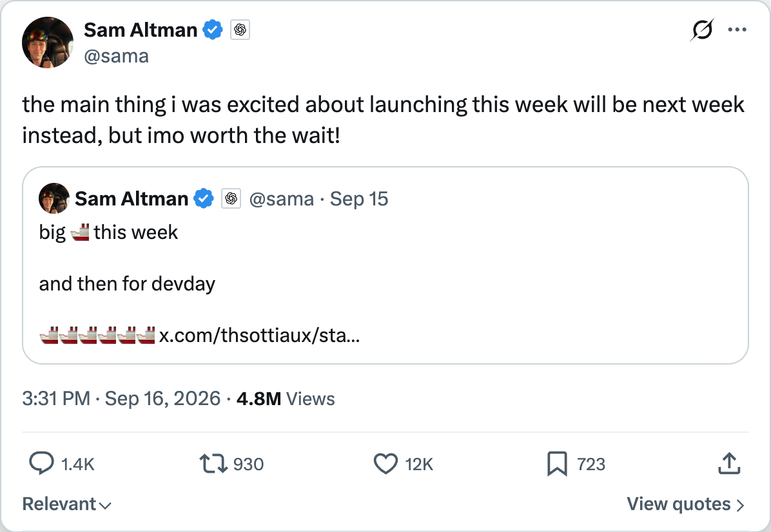
Task: Open the @sama handle under the author name
Action: [117, 56]
